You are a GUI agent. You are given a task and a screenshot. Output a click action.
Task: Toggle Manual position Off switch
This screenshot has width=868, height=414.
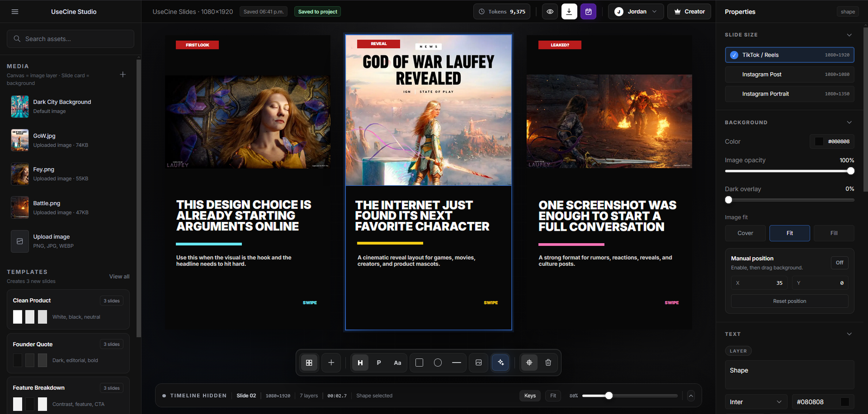tap(839, 263)
